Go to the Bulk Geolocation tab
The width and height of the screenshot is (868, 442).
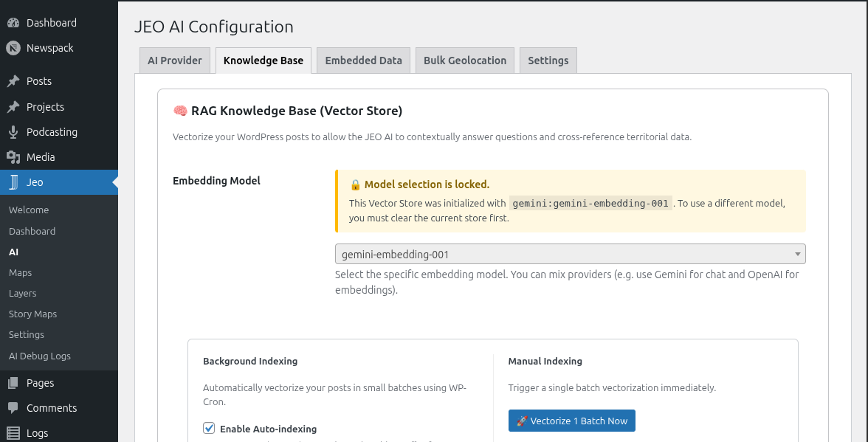[x=465, y=61]
